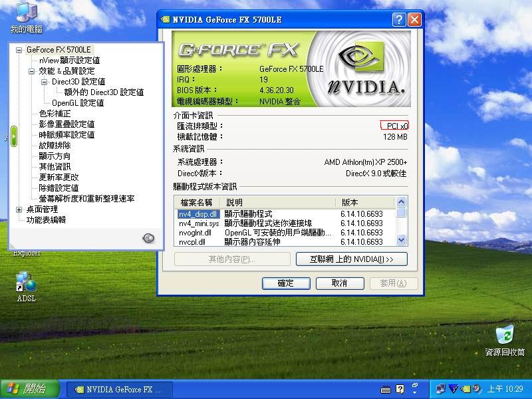
Task: Click the 桌面管理 tree label
Action: click(x=42, y=209)
